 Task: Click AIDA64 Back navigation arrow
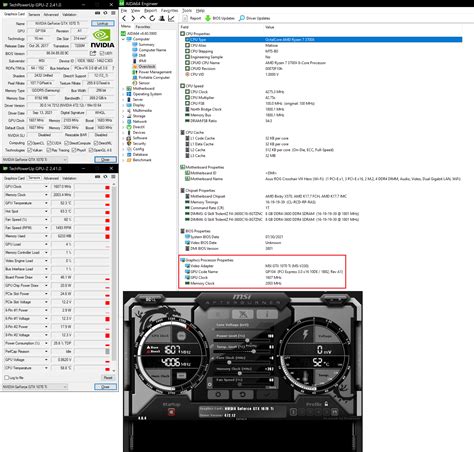124,18
